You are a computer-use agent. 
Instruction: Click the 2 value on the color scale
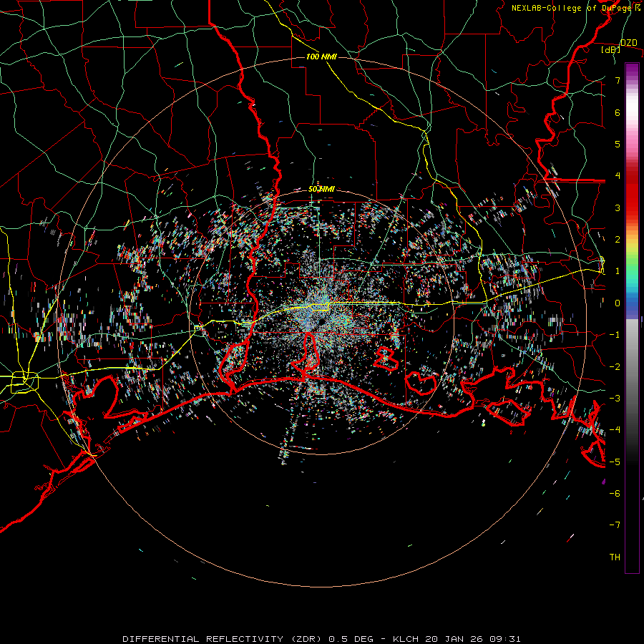click(x=618, y=240)
